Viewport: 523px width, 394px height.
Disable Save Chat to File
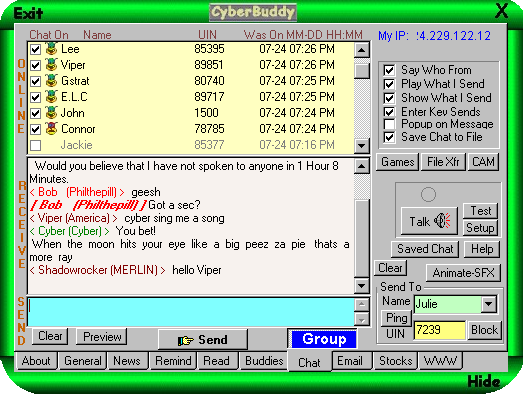click(389, 137)
